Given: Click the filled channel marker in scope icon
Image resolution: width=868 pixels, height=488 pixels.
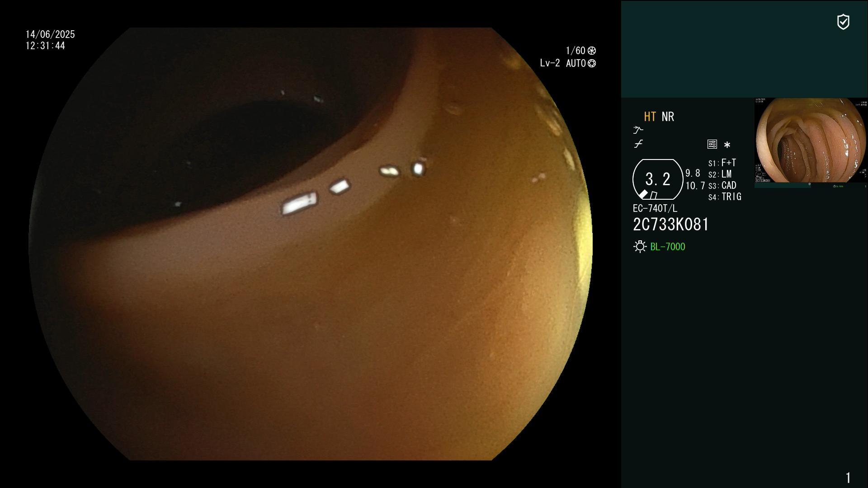Looking at the screenshot, I should pyautogui.click(x=643, y=194).
